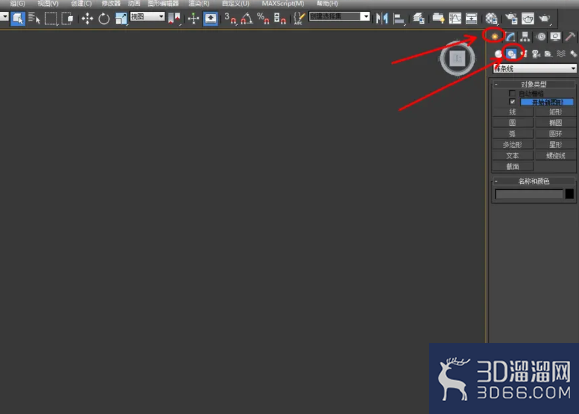Click the 螺旋线 (Helix) button
This screenshot has width=579, height=414.
point(555,155)
